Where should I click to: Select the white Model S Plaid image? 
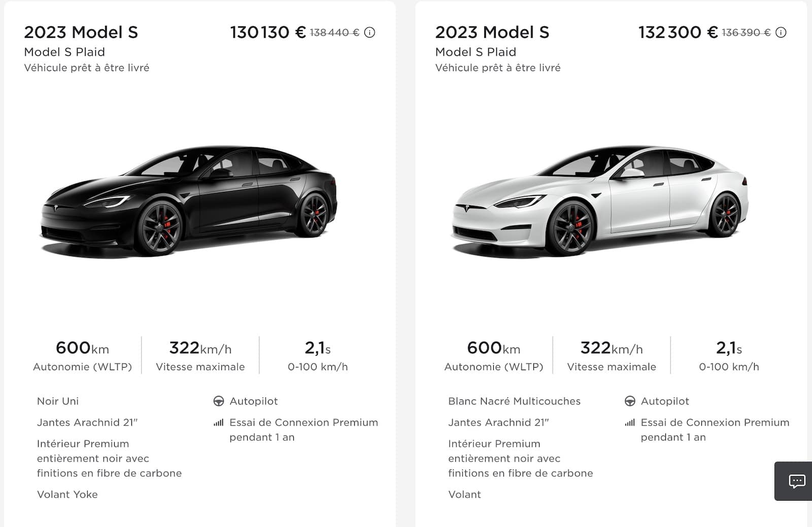click(600, 202)
